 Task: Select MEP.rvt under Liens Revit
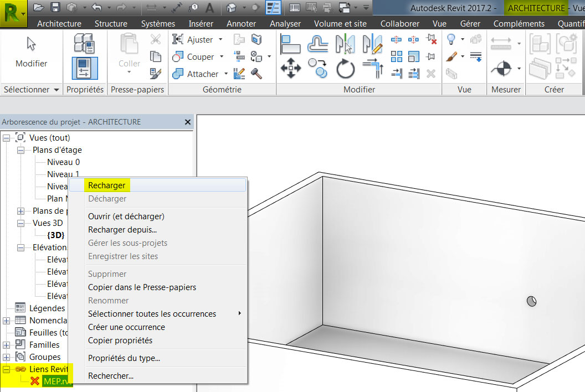coord(57,381)
